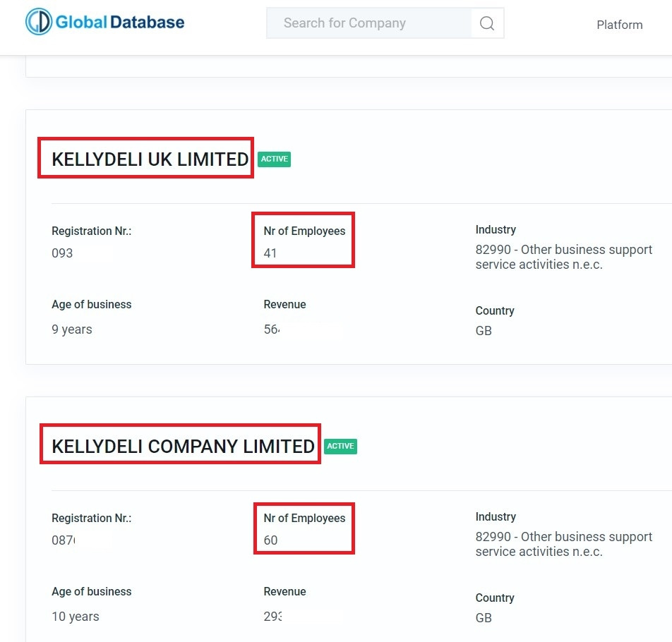
Task: Select the '9 years' age value
Action: click(x=72, y=329)
